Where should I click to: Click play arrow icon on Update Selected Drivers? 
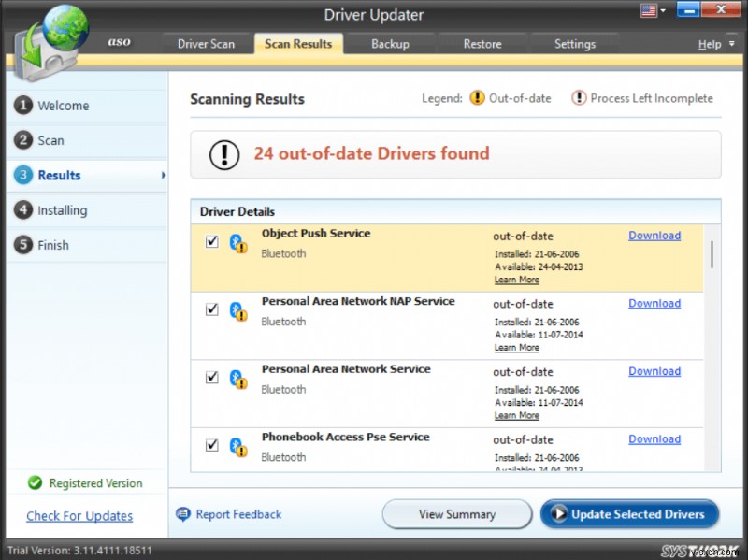coord(558,514)
